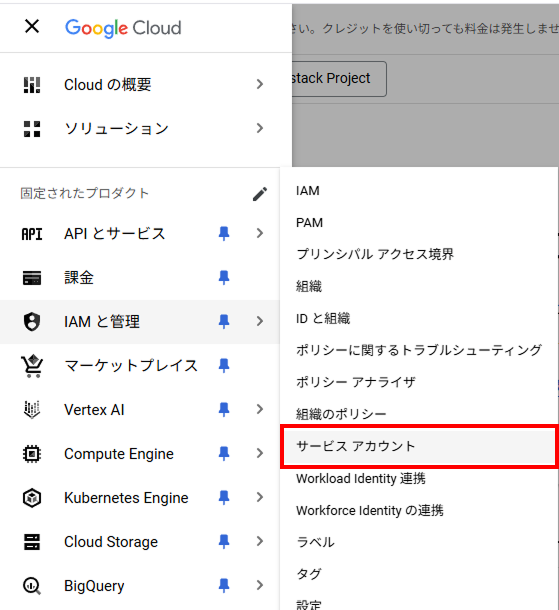Click the マーケットプレイス shopping cart icon
The height and width of the screenshot is (610, 559).
point(32,366)
